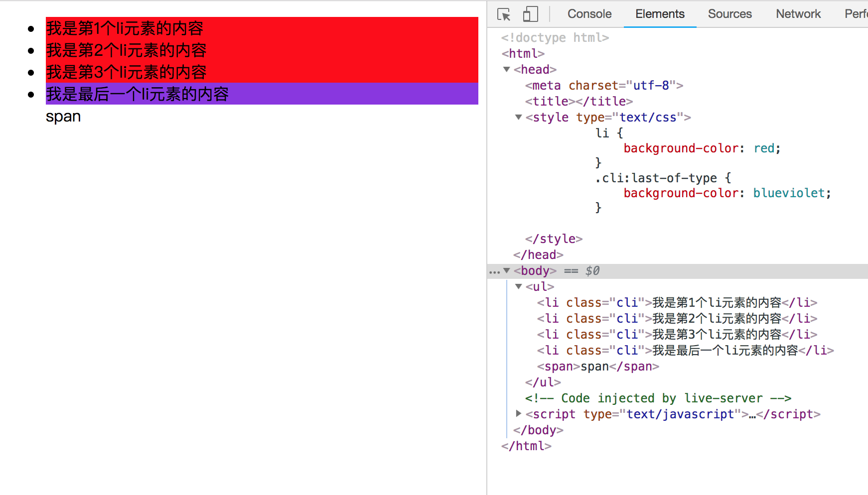The image size is (868, 495).
Task: Collapse the ul element node
Action: point(519,286)
